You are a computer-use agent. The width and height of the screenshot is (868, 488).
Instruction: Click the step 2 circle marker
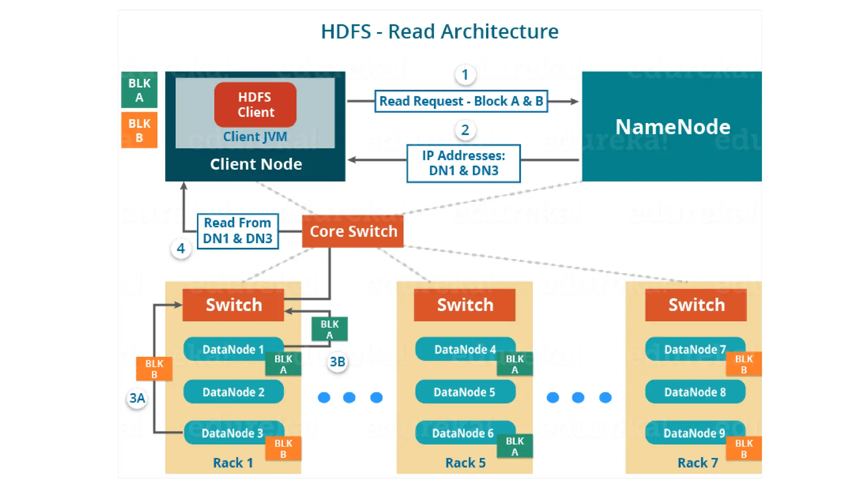click(465, 130)
